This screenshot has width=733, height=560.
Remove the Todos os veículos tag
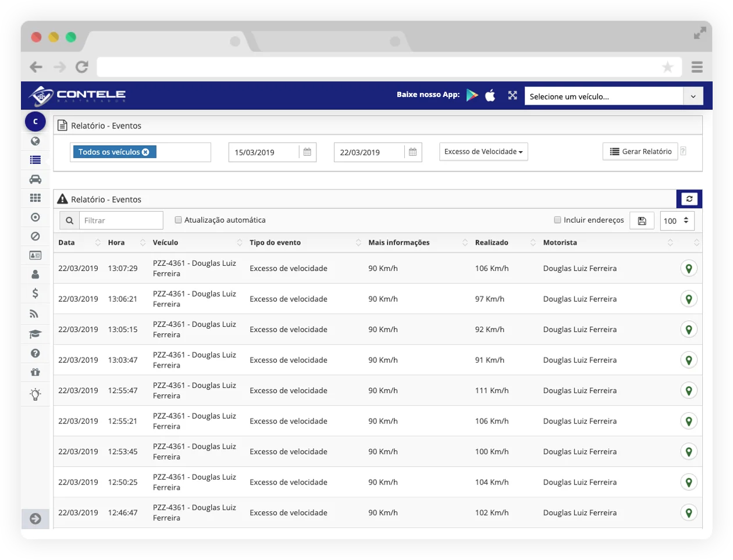tap(146, 152)
